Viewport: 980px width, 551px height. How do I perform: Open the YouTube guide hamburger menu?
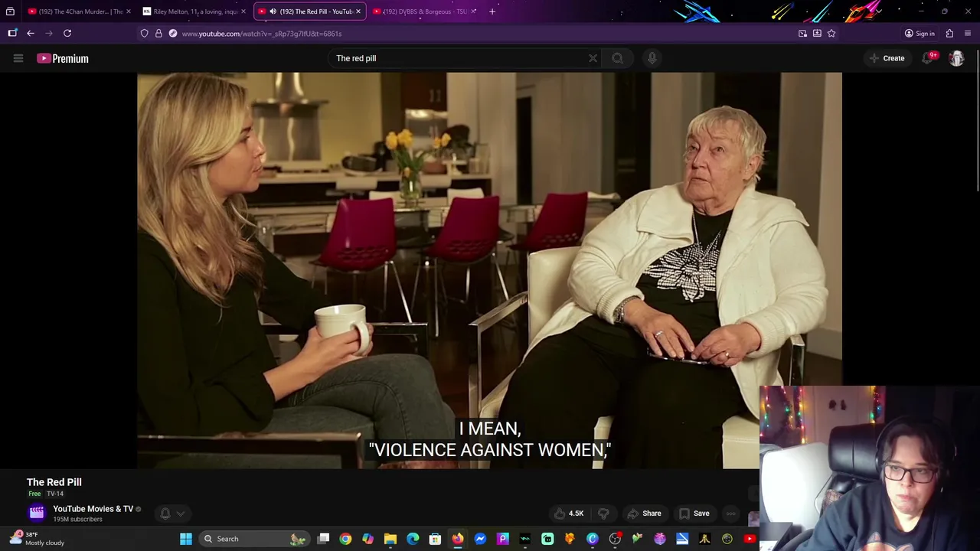coord(18,58)
